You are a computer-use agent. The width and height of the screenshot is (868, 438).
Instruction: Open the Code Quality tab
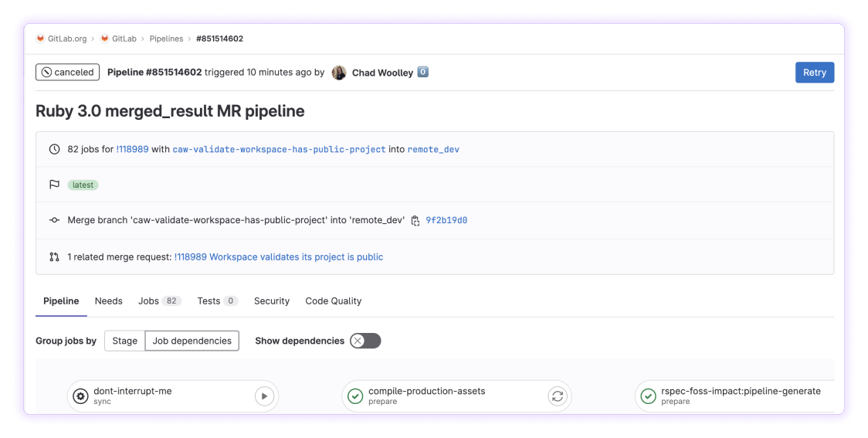coord(334,300)
